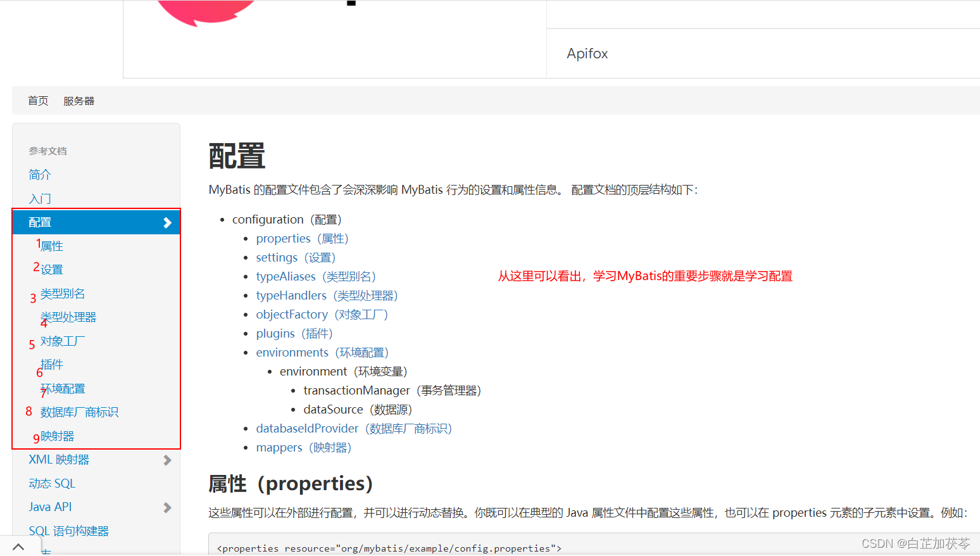The height and width of the screenshot is (556, 980).
Task: Open the databaseIdProvider (数据库厂商标识) link
Action: pos(307,428)
